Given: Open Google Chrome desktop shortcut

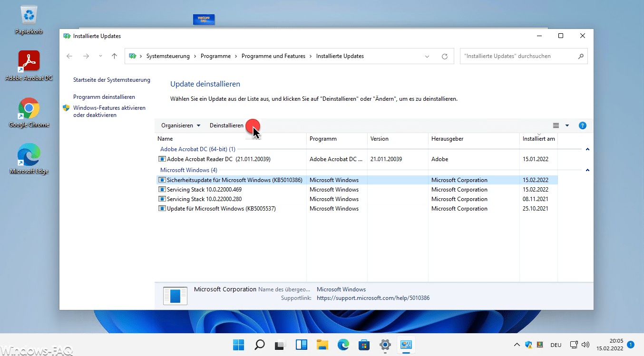Looking at the screenshot, I should coord(29,113).
